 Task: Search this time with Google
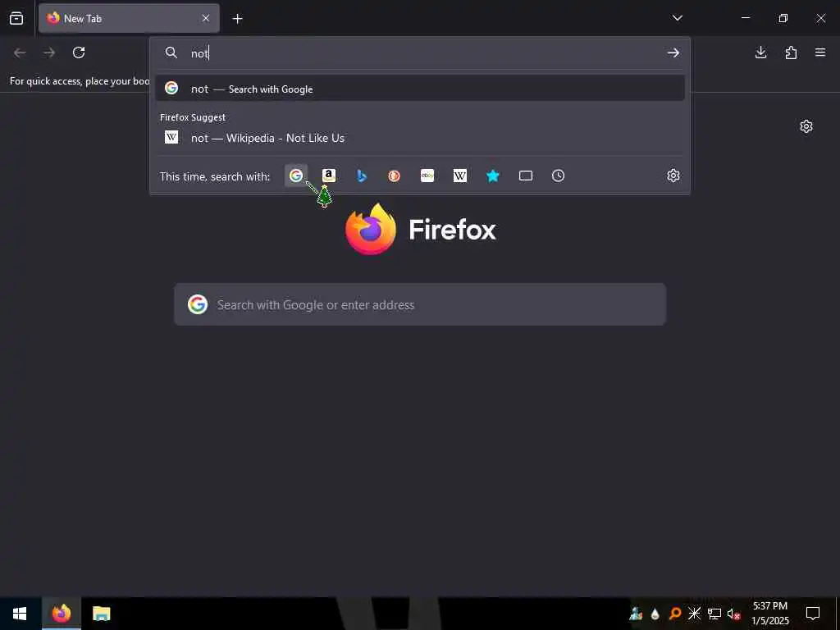295,176
